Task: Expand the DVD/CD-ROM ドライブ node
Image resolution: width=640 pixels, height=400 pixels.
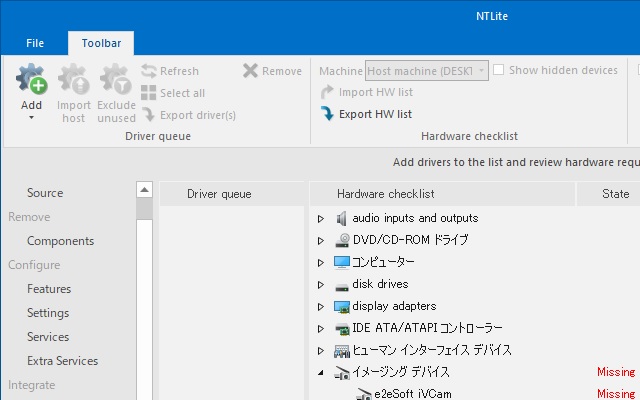Action: click(321, 241)
